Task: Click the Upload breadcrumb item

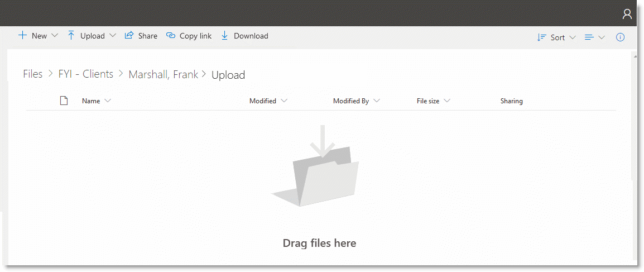Action: coord(228,75)
